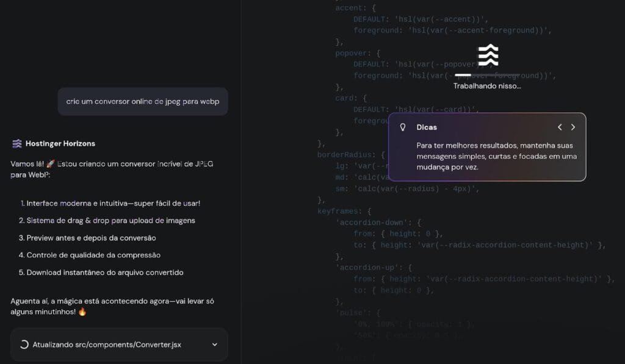Click the Hostinger Horizons header label
The height and width of the screenshot is (364, 625).
pos(61,143)
